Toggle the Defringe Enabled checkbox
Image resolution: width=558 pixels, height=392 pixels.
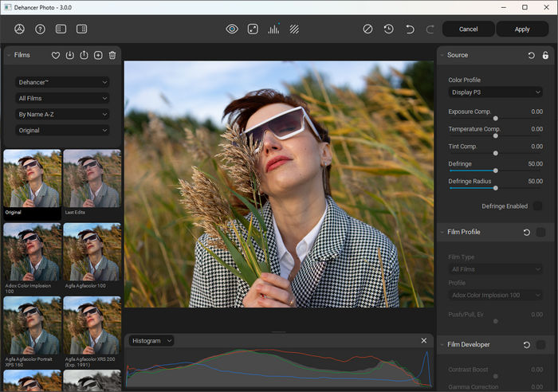coord(538,206)
